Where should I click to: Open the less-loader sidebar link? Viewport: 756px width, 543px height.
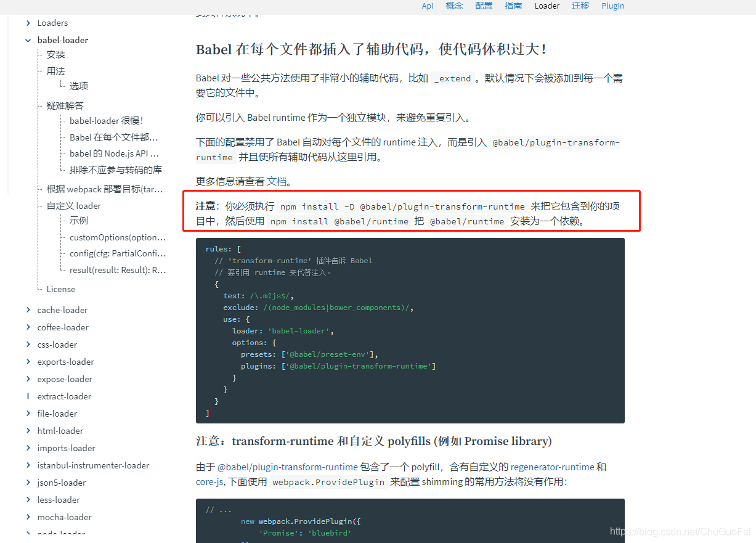click(x=59, y=500)
